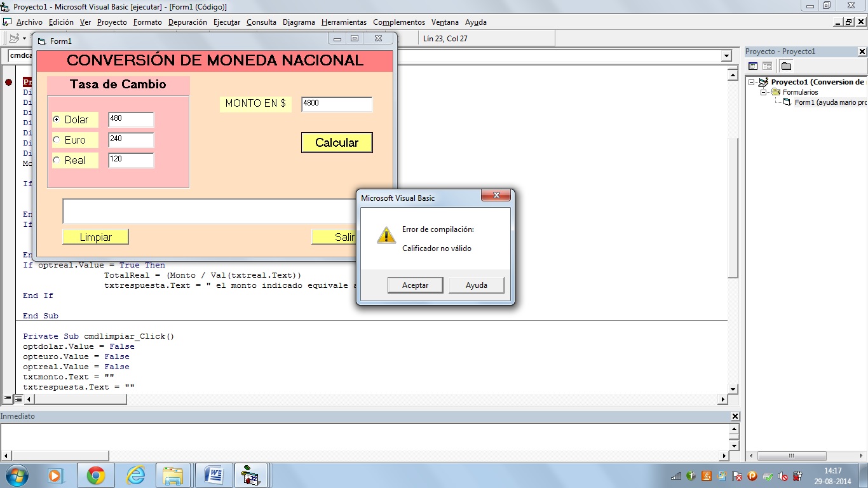This screenshot has height=488, width=868.
Task: Click the Form1 form icon in project tree
Action: [x=787, y=102]
